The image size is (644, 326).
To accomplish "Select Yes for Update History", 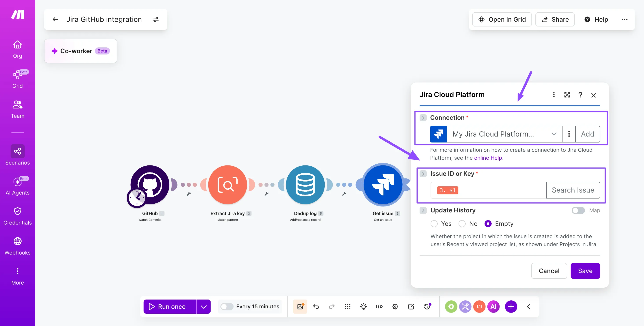I will tap(434, 224).
